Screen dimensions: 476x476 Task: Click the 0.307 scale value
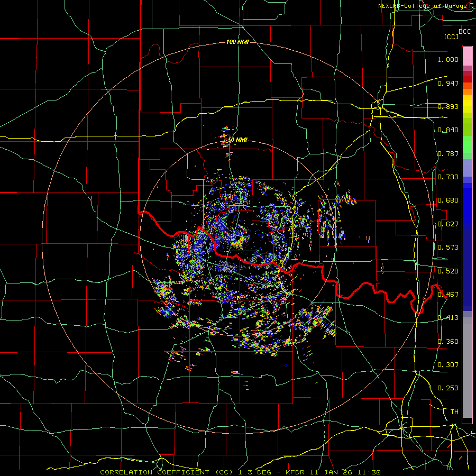pyautogui.click(x=448, y=365)
